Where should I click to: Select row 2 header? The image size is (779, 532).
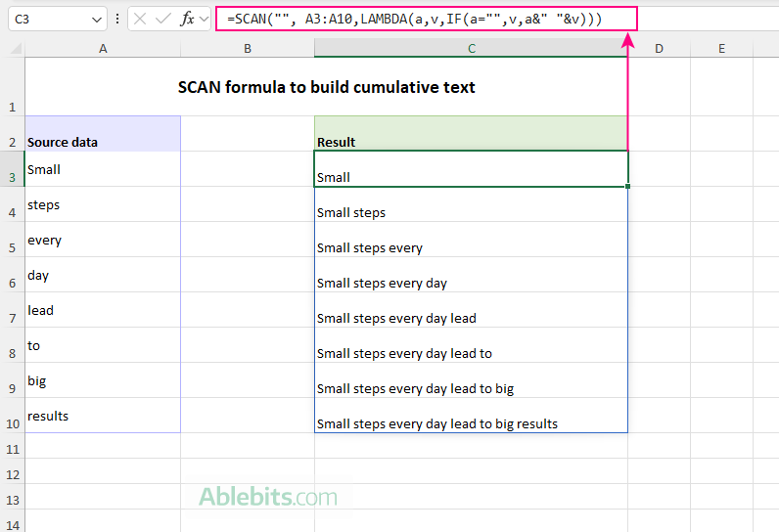[x=13, y=134]
